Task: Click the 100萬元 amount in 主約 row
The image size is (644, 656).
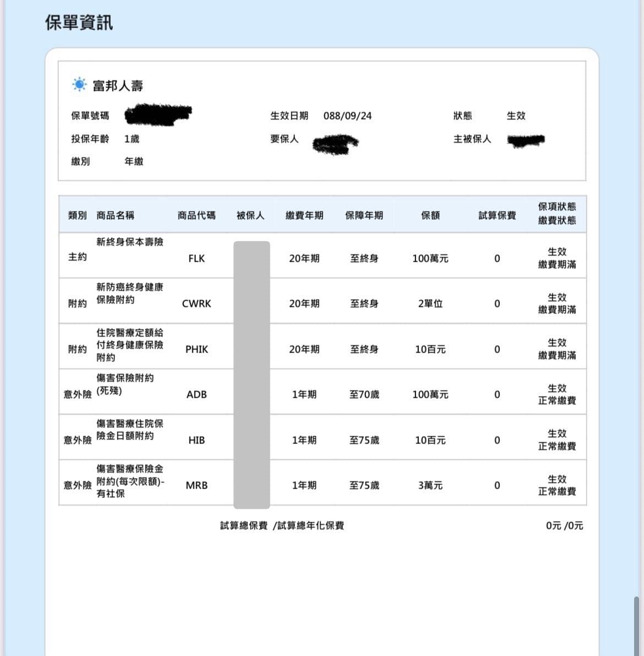Action: [430, 258]
